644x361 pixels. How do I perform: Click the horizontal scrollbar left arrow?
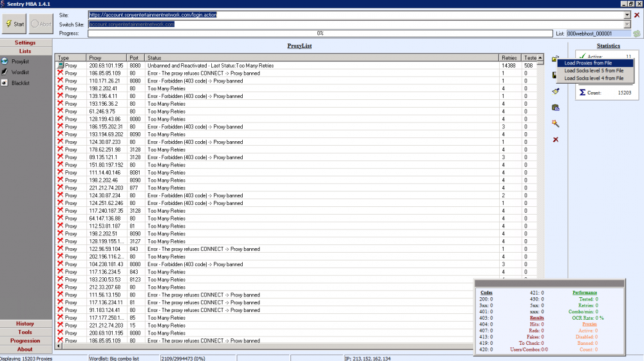(x=59, y=346)
